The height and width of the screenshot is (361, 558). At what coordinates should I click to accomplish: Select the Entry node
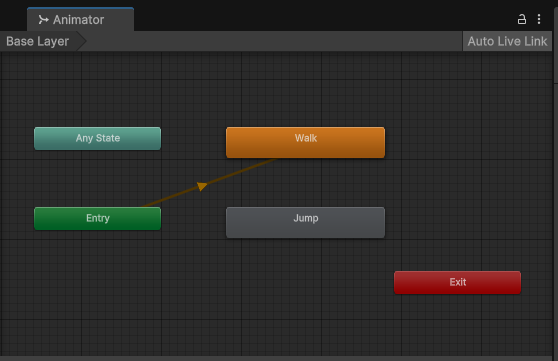point(98,218)
